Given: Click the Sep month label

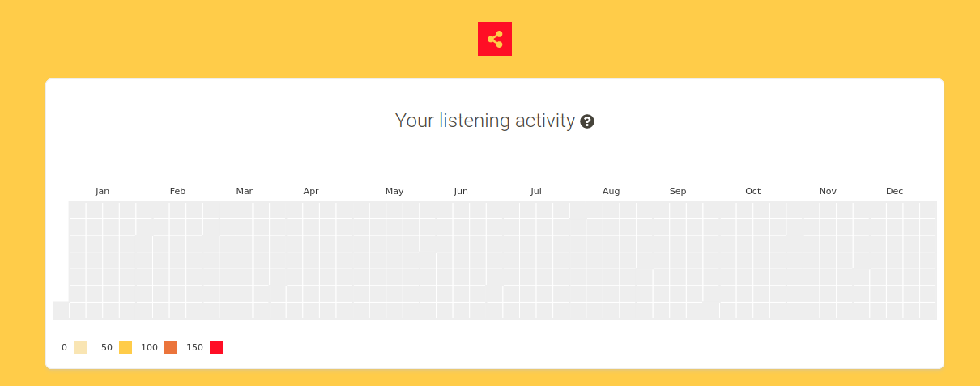Looking at the screenshot, I should 678,192.
